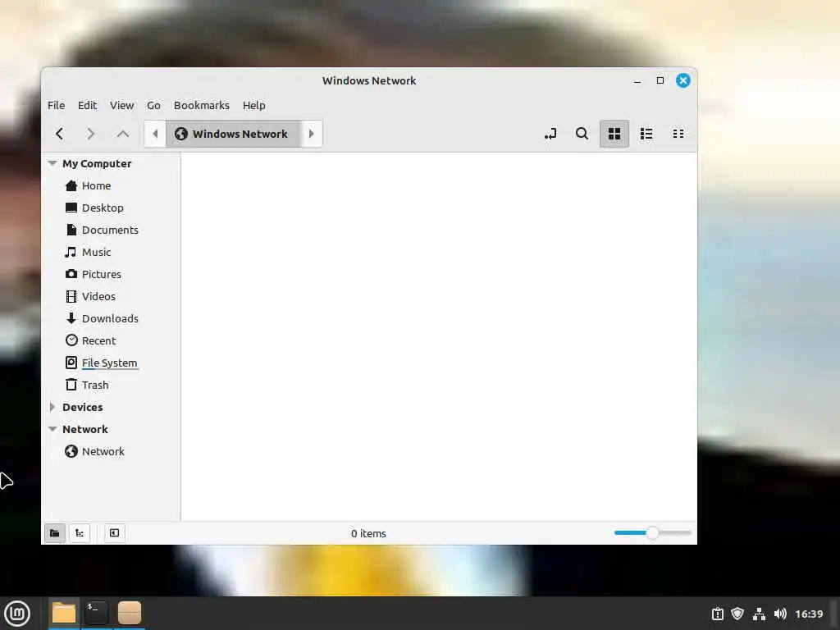
Task: Open the volume control tray icon
Action: coord(781,614)
